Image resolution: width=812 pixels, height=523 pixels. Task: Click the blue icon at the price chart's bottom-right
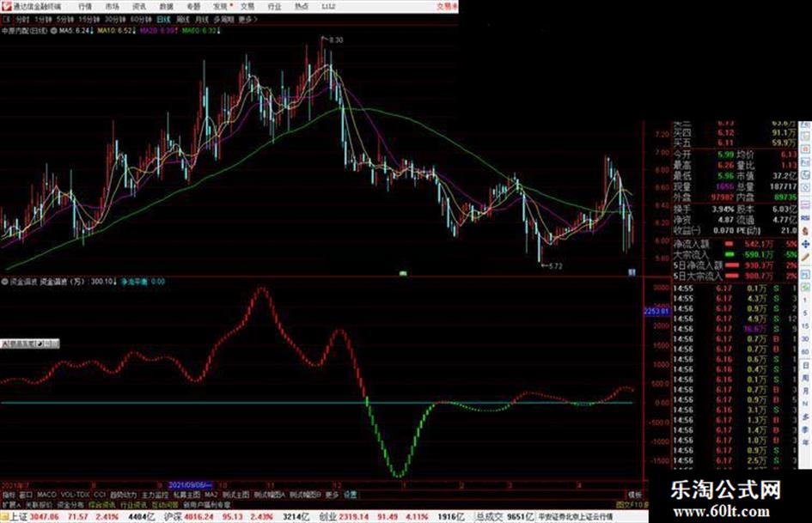point(632,272)
